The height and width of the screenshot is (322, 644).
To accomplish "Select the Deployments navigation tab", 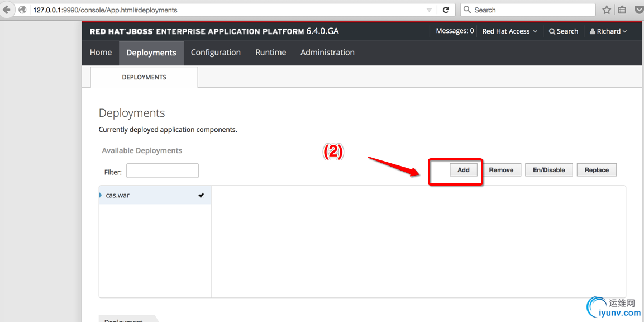I will pos(151,53).
